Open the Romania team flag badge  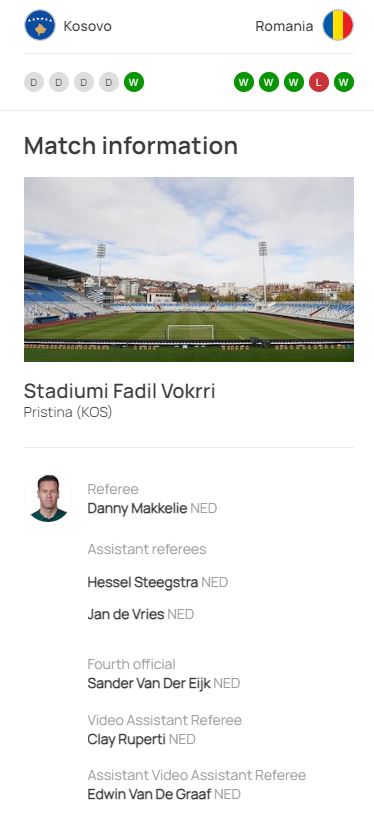pos(338,25)
